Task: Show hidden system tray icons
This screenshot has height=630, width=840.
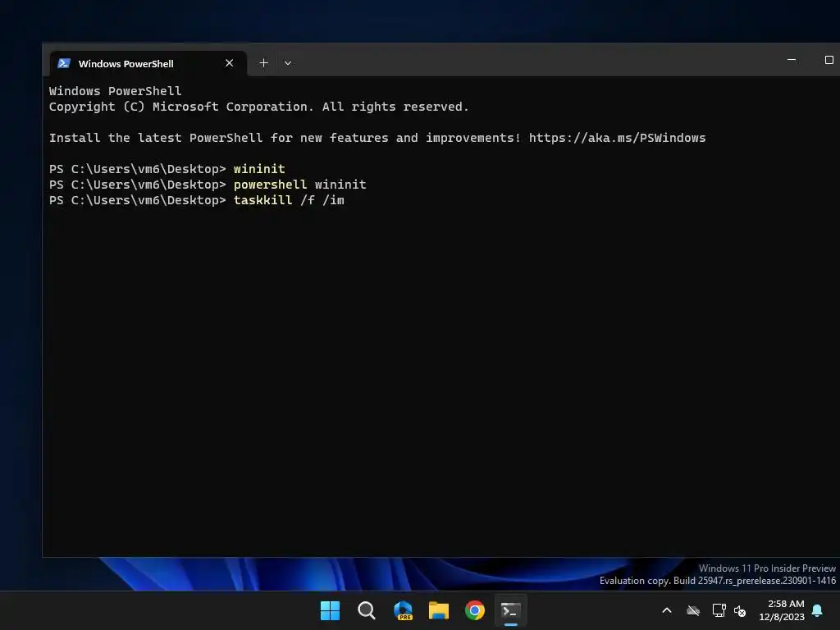Action: (667, 610)
